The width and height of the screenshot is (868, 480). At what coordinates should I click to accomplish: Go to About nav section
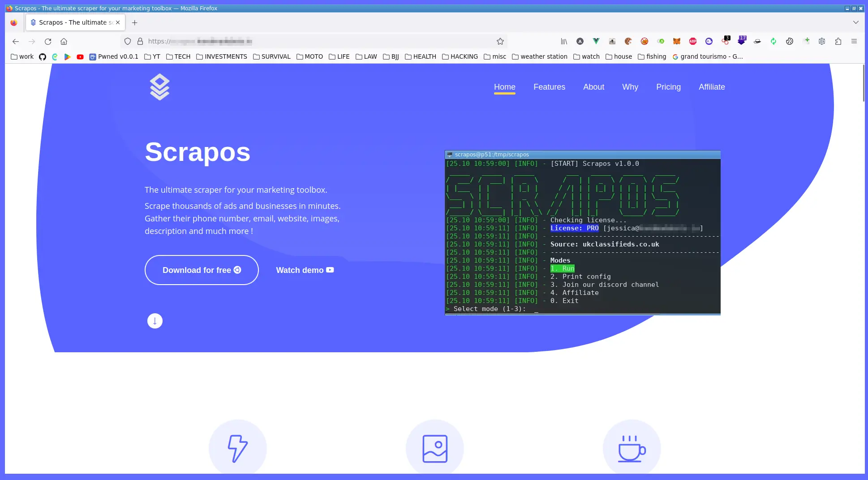593,87
